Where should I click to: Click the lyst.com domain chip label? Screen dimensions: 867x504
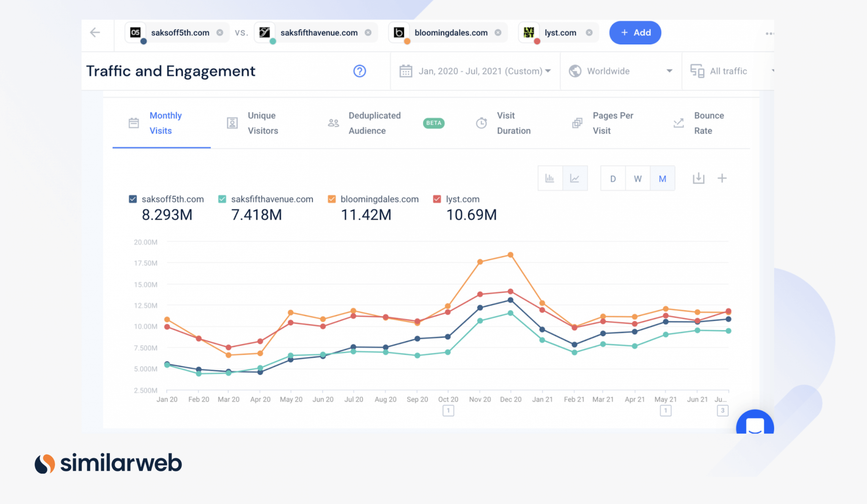tap(561, 33)
